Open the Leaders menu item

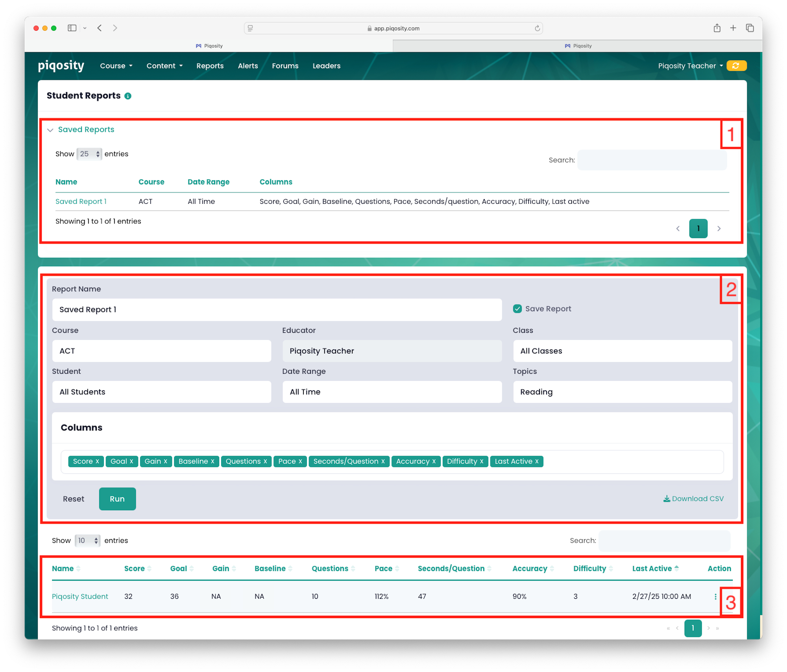click(x=326, y=66)
